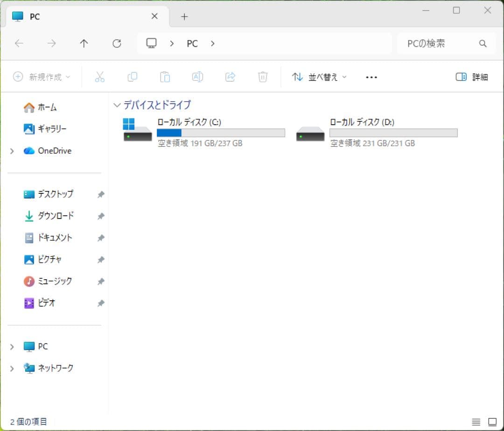Toggle the 詳細 details pane button
The image size is (504, 431).
[472, 77]
